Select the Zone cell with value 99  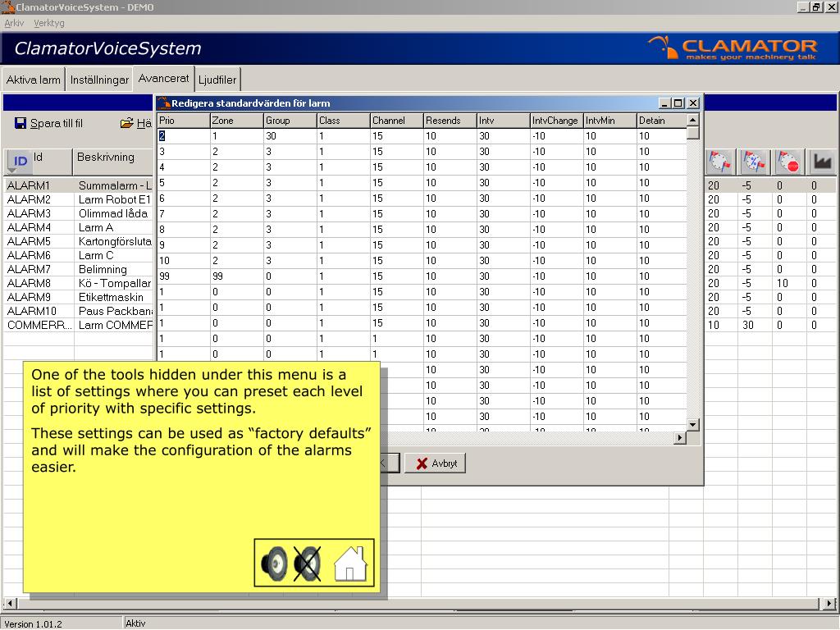(236, 276)
